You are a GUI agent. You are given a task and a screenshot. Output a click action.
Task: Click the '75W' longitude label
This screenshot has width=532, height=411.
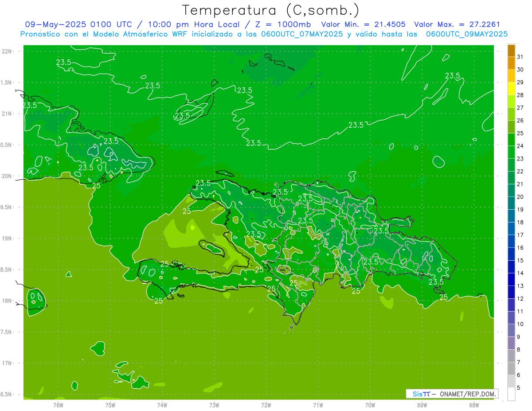coord(110,405)
